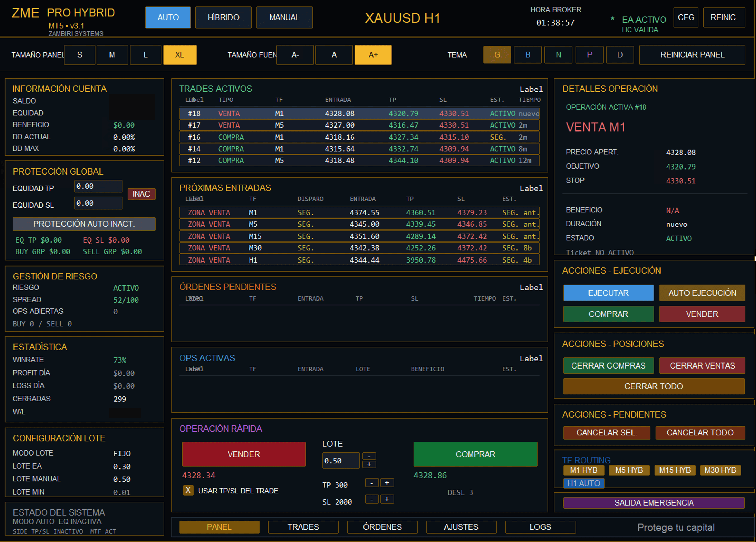Image resolution: width=756 pixels, height=542 pixels.
Task: Click CERRAR COMPRAS button
Action: pyautogui.click(x=608, y=365)
